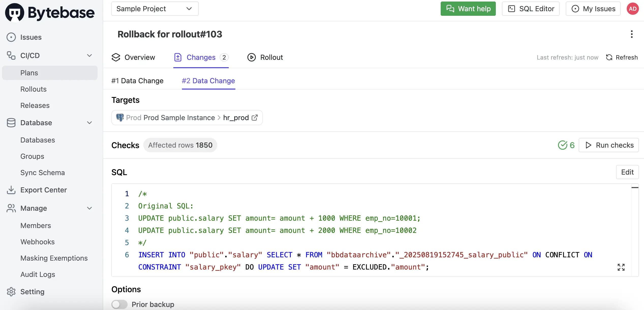
Task: Open hr_prod via external link icon
Action: (x=255, y=118)
